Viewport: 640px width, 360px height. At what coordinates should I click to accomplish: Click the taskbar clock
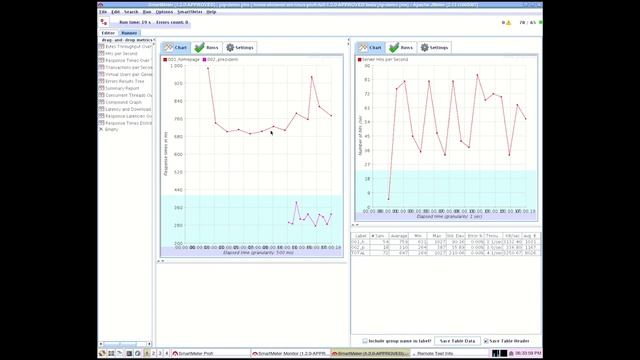point(528,353)
